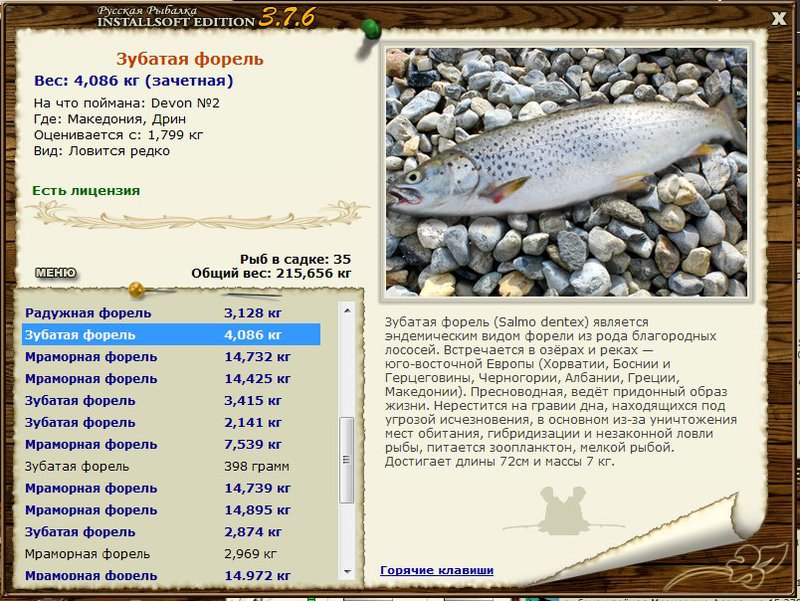
Task: Click the Общий вес: 215,656 кг total
Action: coord(271,273)
